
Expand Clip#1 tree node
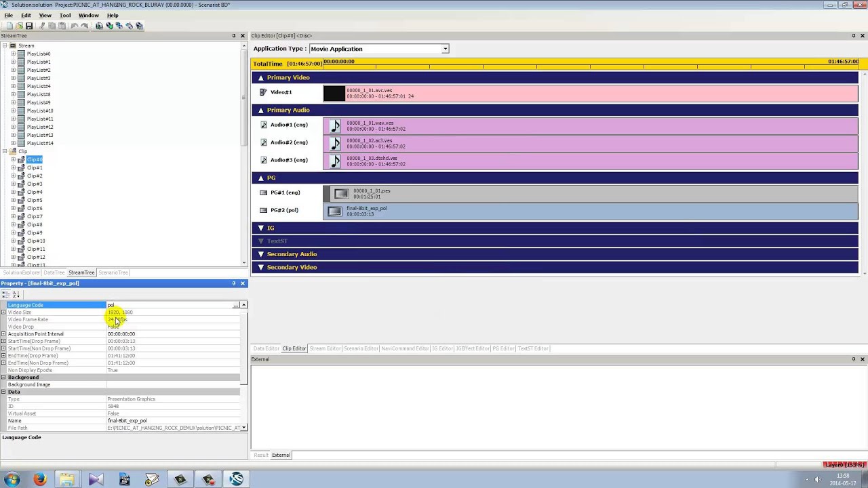tap(13, 167)
